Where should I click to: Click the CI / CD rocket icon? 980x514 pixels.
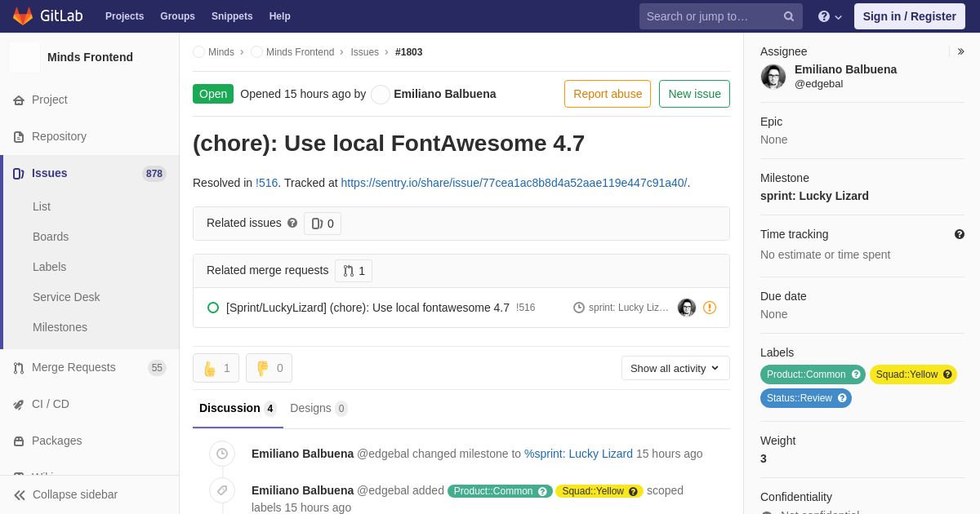point(19,404)
